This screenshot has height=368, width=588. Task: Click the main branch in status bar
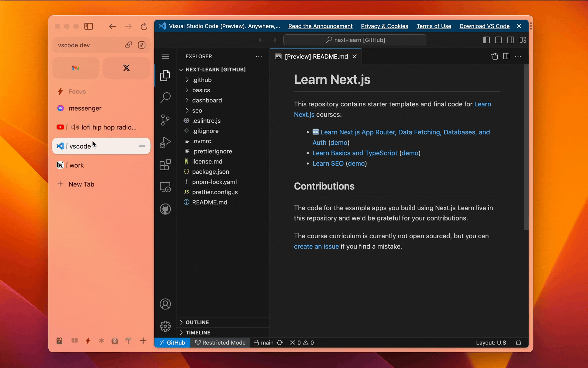click(x=264, y=343)
